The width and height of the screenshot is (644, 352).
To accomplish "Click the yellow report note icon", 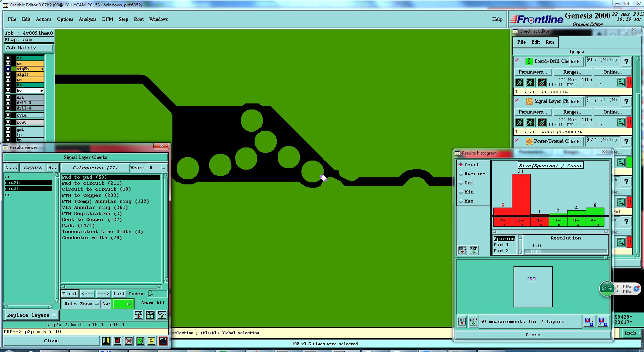I will tap(152, 341).
